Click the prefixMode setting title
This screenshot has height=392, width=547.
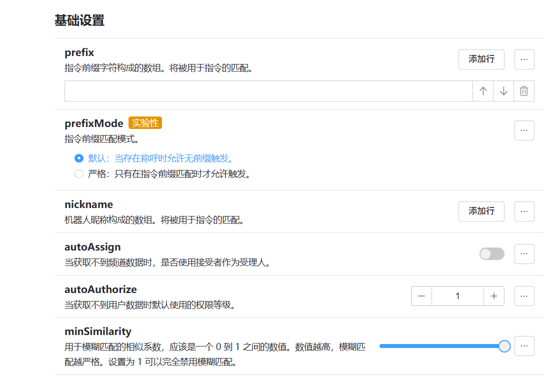click(x=94, y=123)
